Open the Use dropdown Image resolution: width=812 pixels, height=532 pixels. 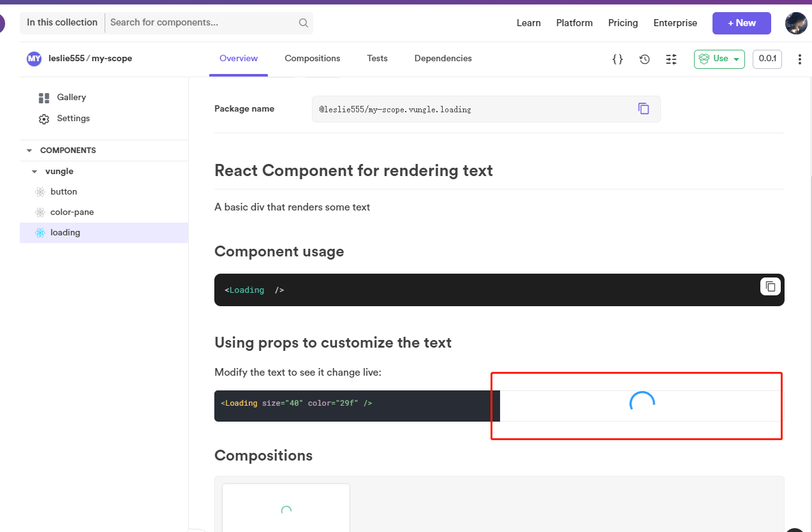click(x=719, y=59)
